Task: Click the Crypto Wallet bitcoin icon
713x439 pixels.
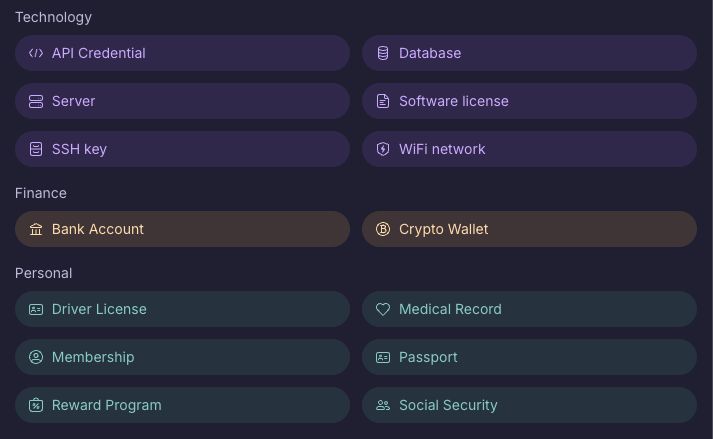Action: pos(383,229)
